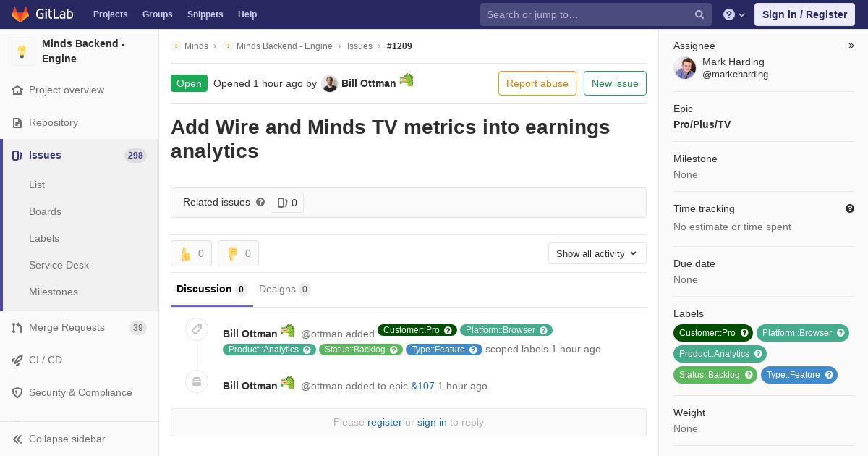The height and width of the screenshot is (456, 868).
Task: Open the sign in link to reply
Action: (432, 422)
